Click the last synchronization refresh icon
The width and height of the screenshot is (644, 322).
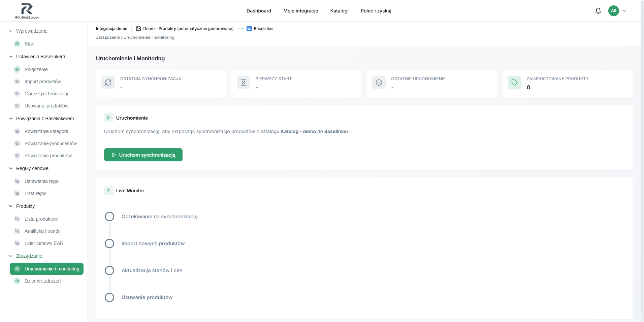coord(108,83)
